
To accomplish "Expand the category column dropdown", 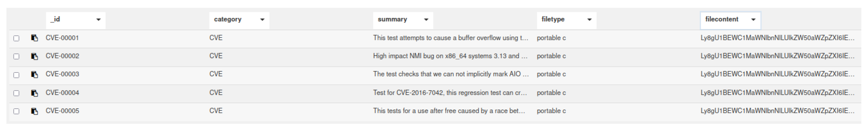I will tap(262, 19).
